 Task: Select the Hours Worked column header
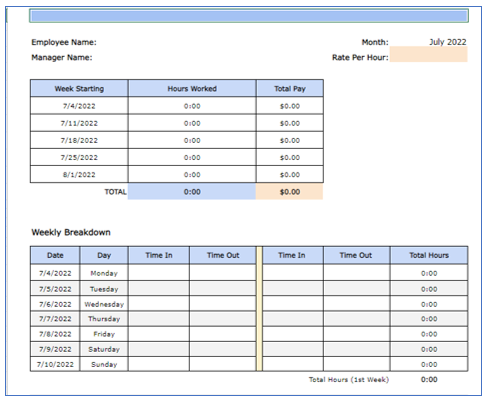(x=192, y=88)
